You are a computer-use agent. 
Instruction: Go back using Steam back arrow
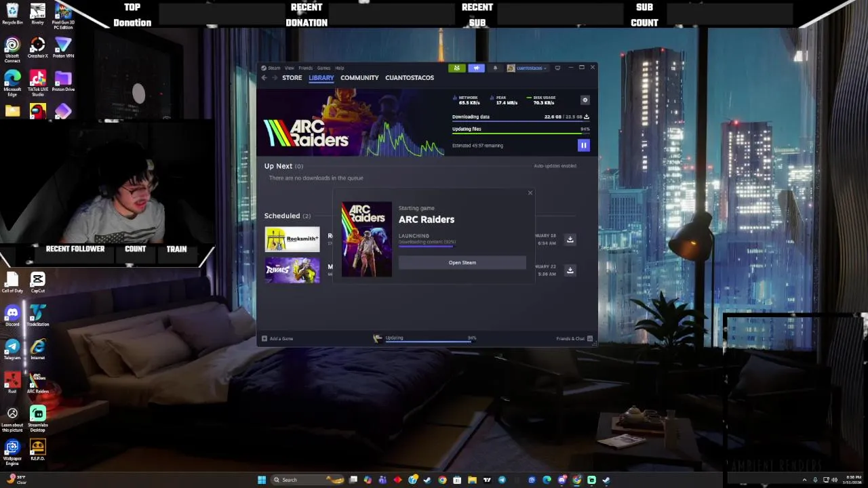[264, 78]
